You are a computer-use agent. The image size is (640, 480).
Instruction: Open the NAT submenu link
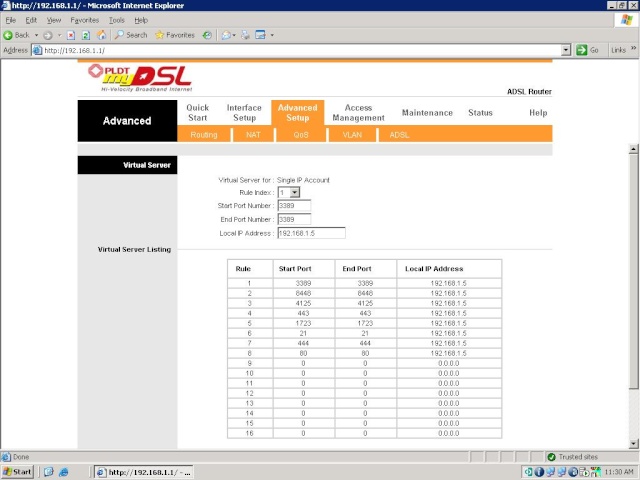point(253,135)
